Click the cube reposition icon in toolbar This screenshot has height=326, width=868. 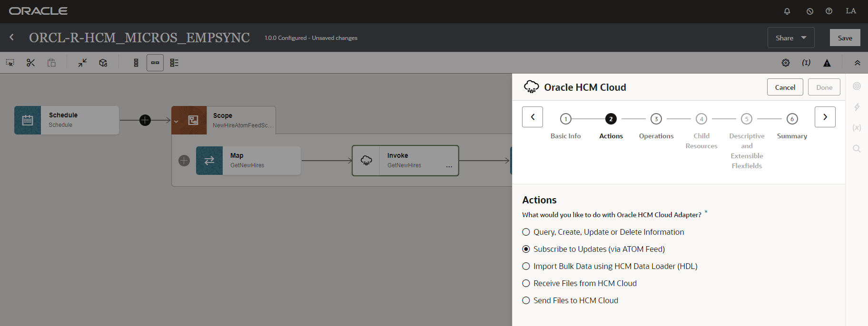103,63
